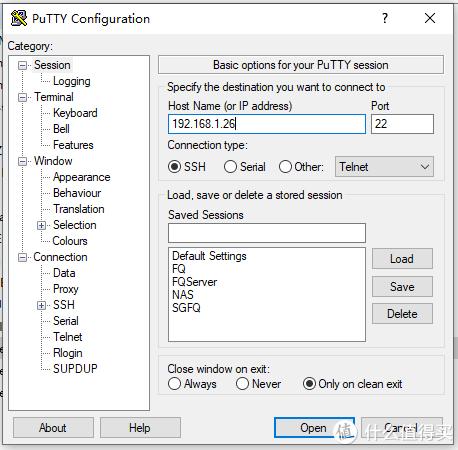This screenshot has height=450, width=458.
Task: Click the question mark help button
Action: tap(385, 18)
